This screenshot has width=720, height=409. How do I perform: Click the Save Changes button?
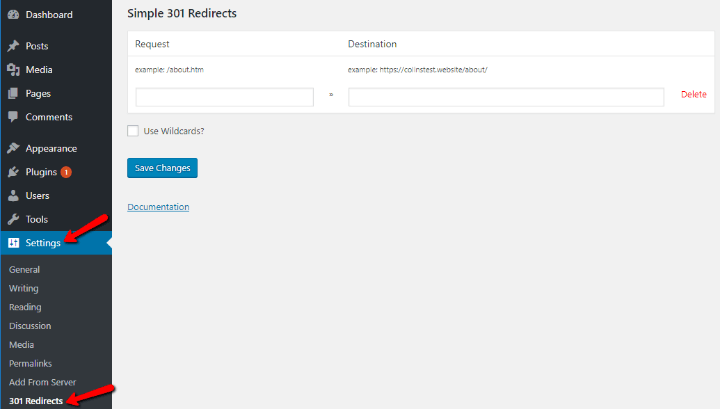pos(163,168)
